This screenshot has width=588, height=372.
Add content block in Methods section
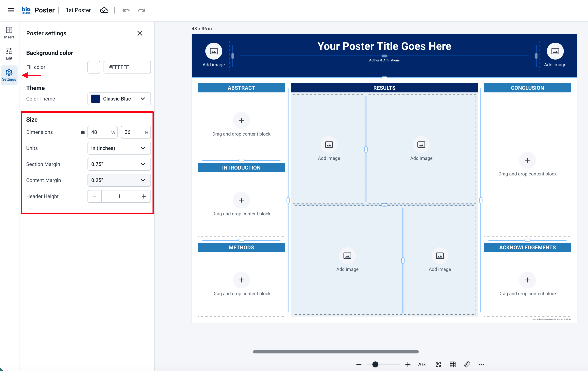tap(241, 280)
